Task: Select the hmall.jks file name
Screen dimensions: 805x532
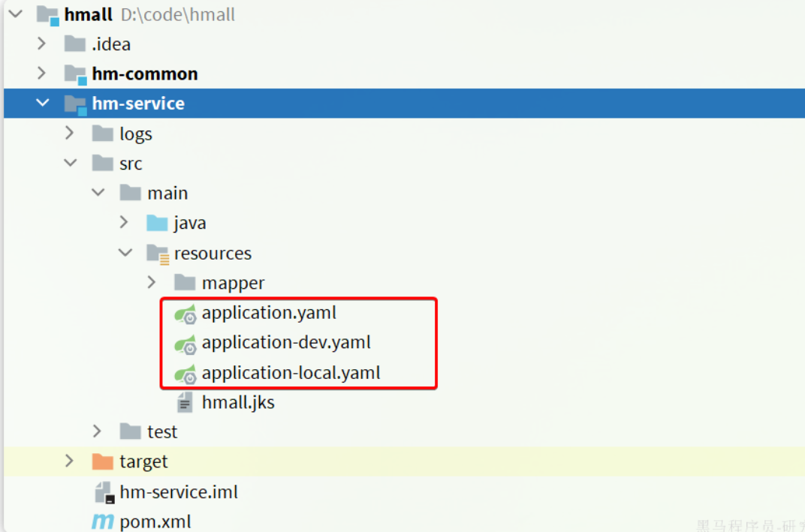Action: pyautogui.click(x=238, y=403)
